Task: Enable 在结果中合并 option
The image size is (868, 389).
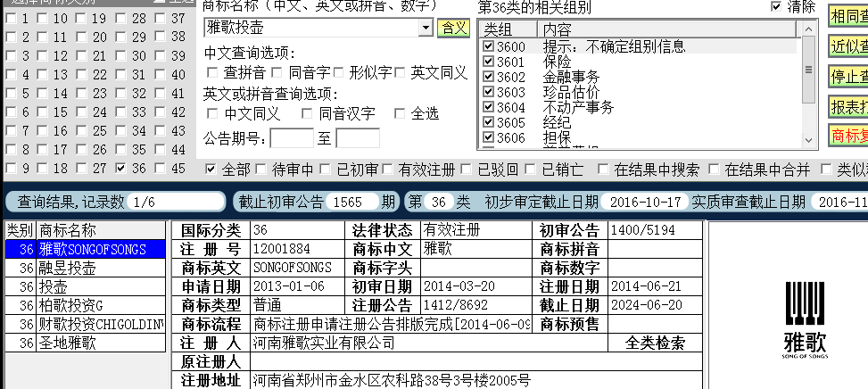Action: click(715, 170)
